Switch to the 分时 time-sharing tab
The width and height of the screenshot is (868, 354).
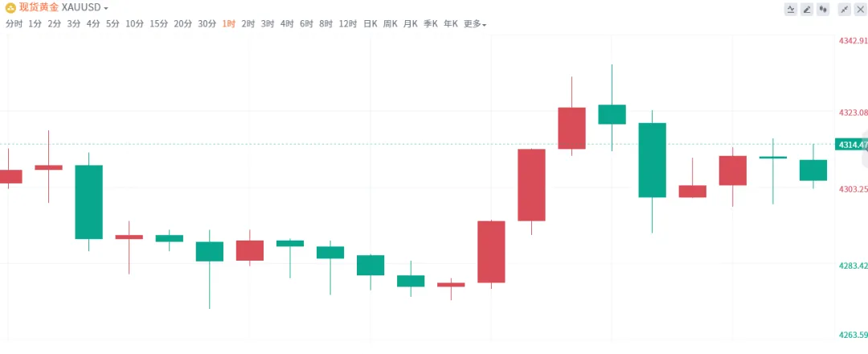(x=14, y=24)
